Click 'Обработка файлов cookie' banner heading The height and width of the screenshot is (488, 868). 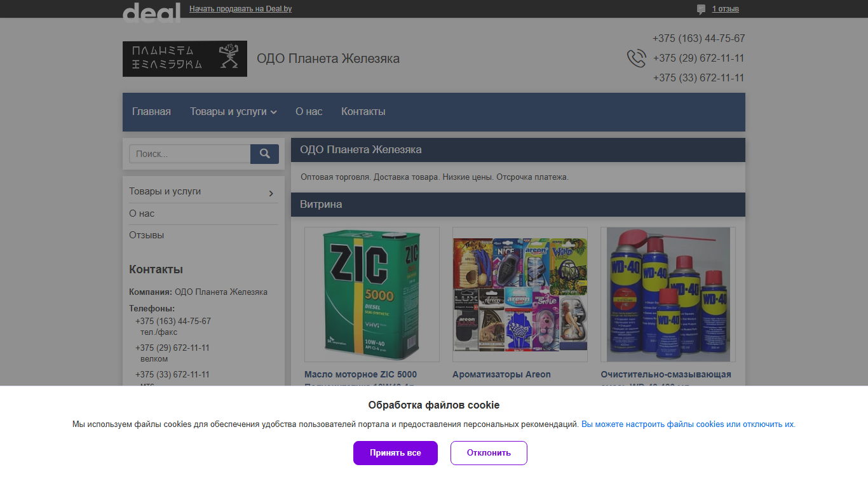tap(434, 405)
